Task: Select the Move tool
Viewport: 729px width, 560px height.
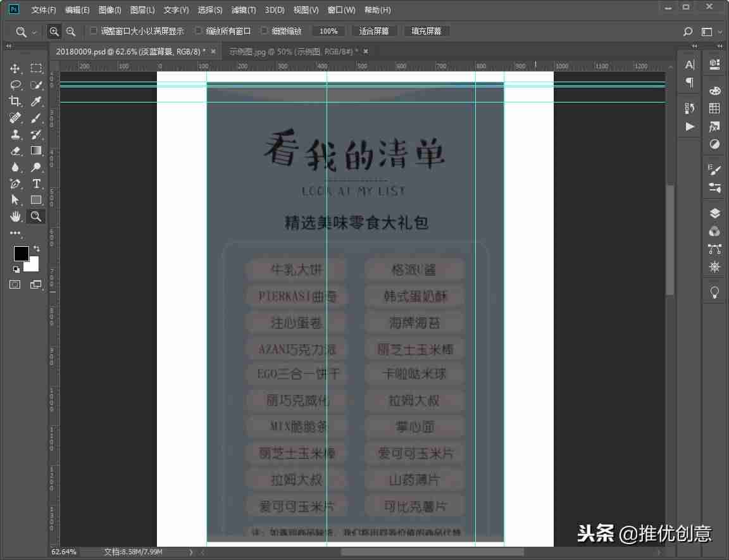Action: point(15,68)
